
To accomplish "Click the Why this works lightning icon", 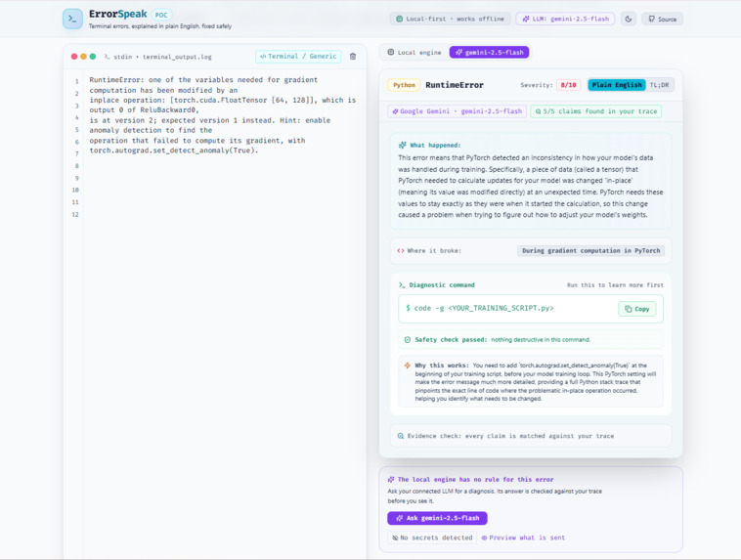I will click(x=408, y=366).
